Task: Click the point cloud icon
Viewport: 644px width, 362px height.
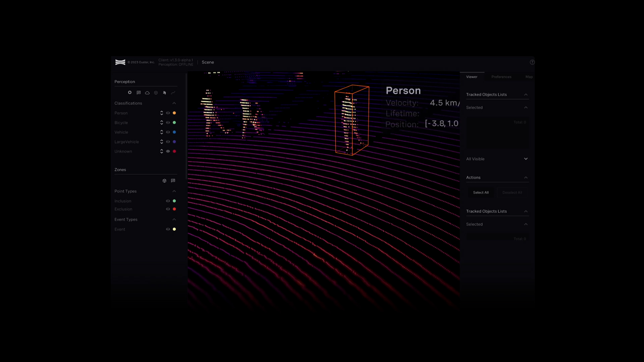Action: click(x=147, y=93)
